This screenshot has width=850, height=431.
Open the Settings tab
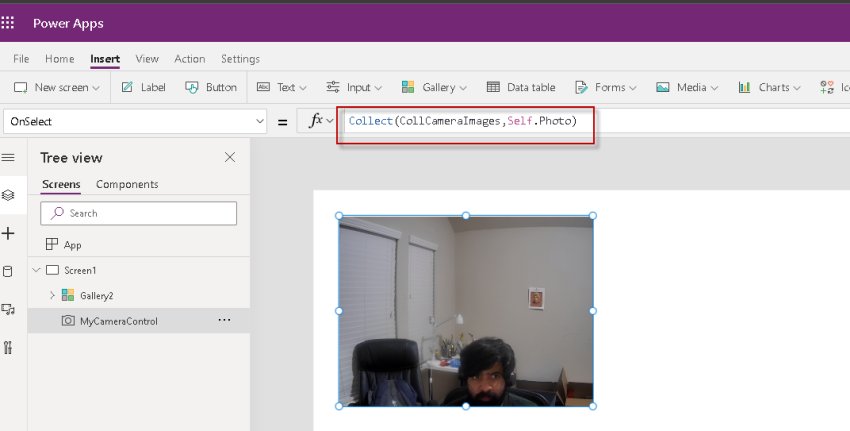(240, 59)
